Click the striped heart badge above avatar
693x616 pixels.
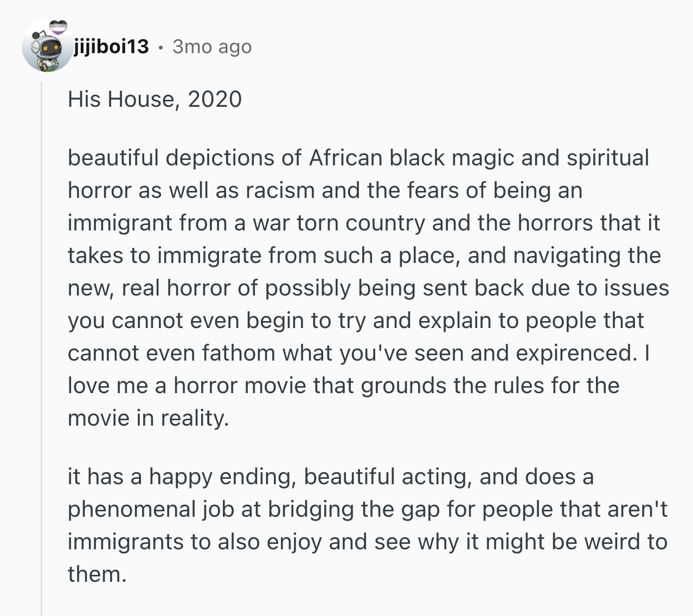click(x=59, y=27)
